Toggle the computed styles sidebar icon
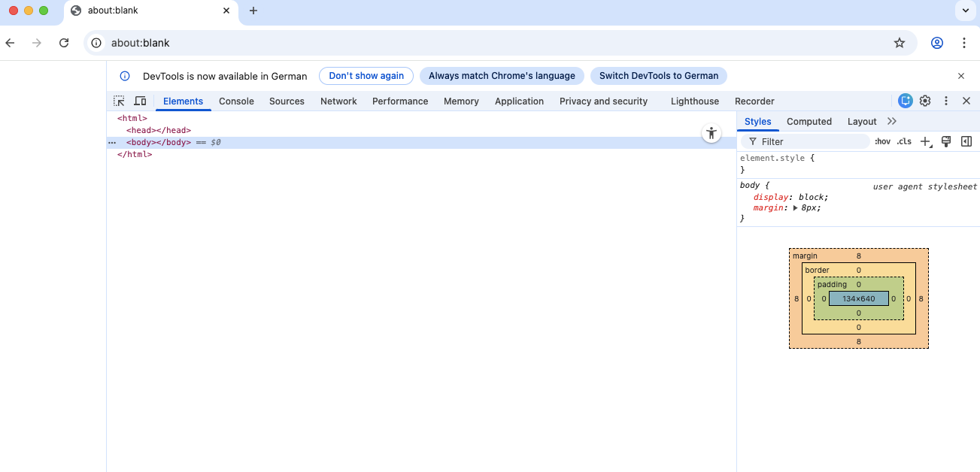The width and height of the screenshot is (980, 472). 966,141
